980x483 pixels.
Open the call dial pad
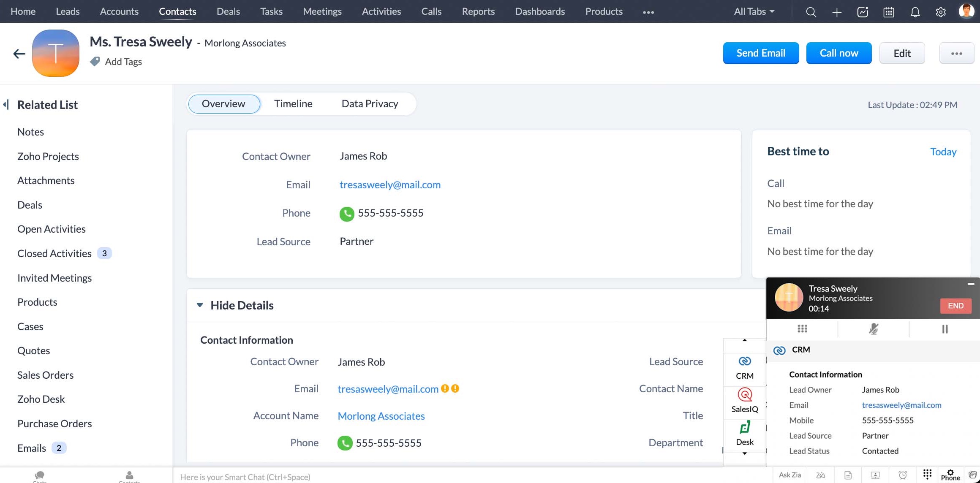[802, 328]
